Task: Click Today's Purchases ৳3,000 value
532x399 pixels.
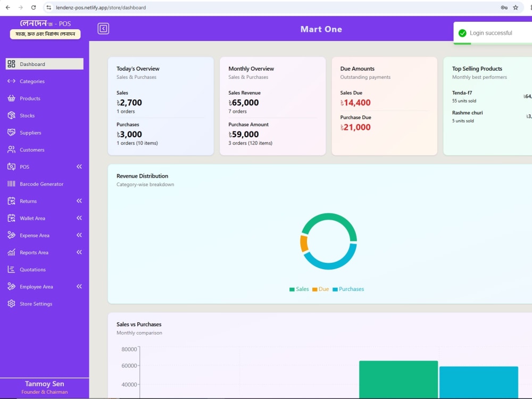Action: point(129,135)
